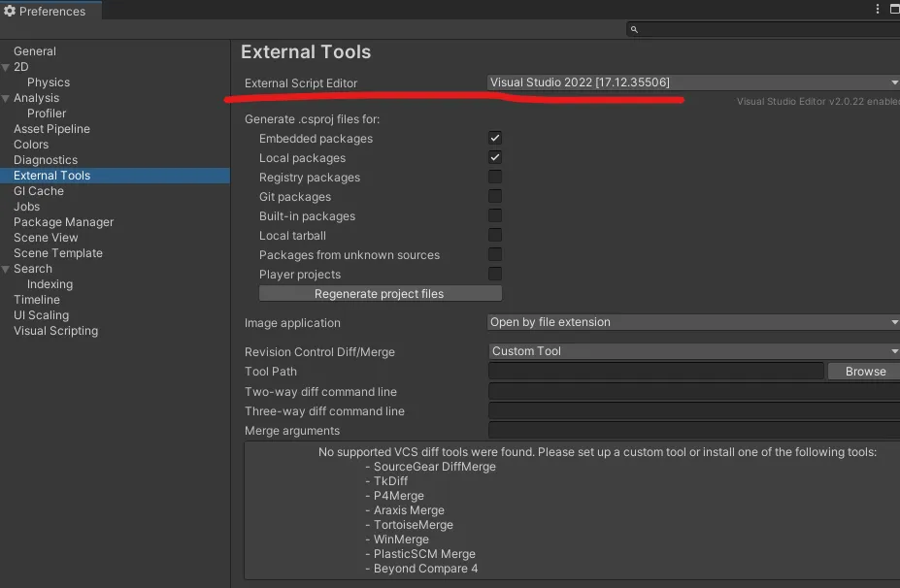Open Jobs preferences
Image resolution: width=900 pixels, height=588 pixels.
(27, 207)
